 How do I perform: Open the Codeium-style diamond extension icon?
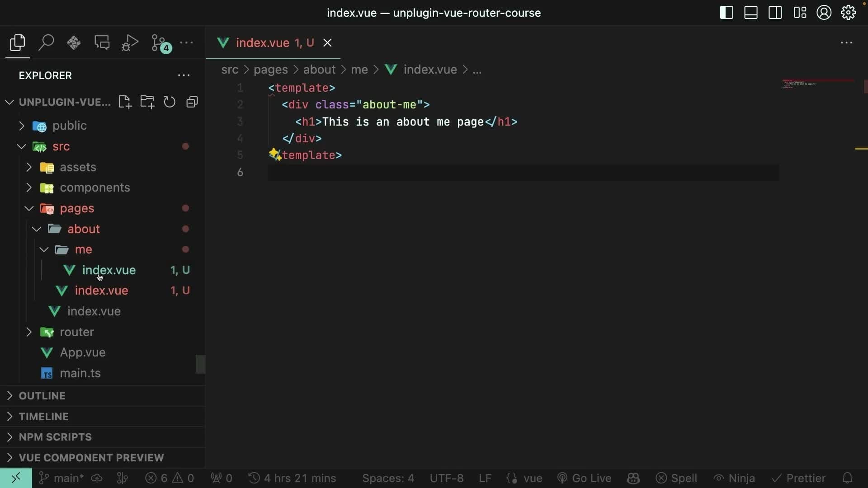pyautogui.click(x=74, y=43)
